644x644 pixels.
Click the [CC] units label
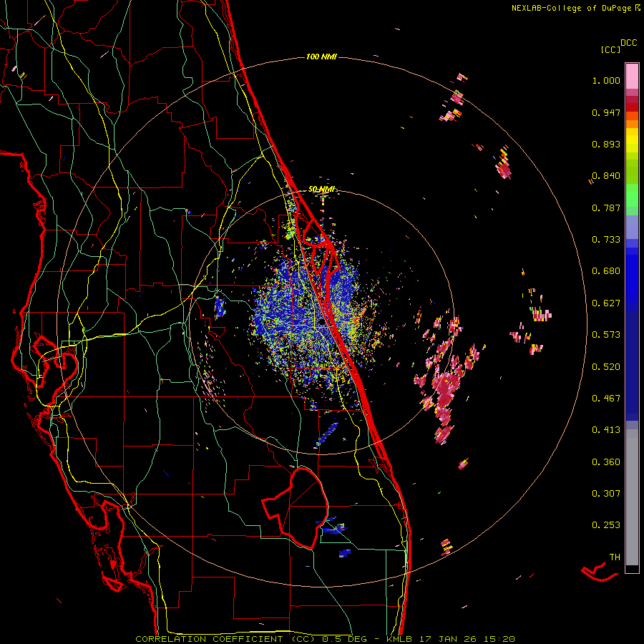point(610,49)
